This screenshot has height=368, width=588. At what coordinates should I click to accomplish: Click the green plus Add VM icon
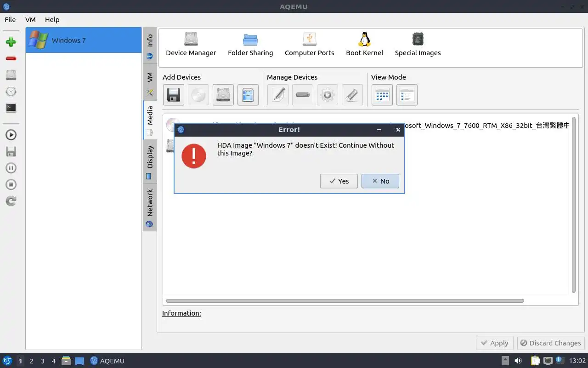tap(11, 42)
